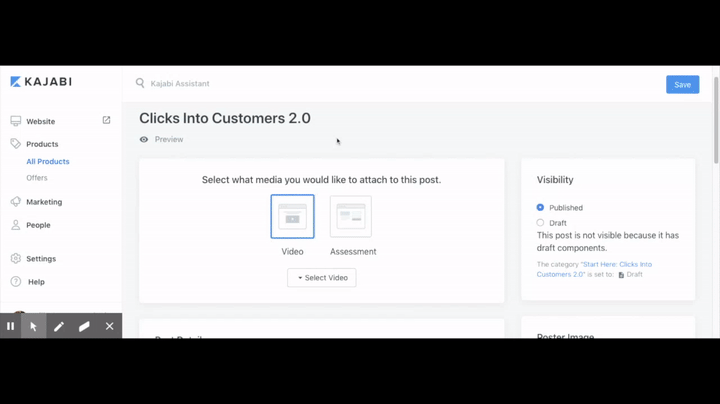Open the Offers submenu item
The image size is (720, 404).
pyautogui.click(x=37, y=178)
